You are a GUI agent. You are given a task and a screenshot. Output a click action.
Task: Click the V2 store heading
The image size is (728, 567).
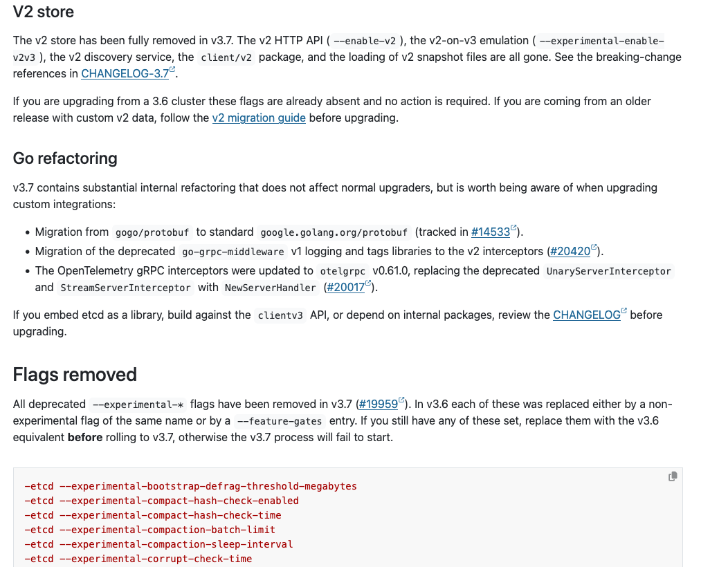click(43, 12)
